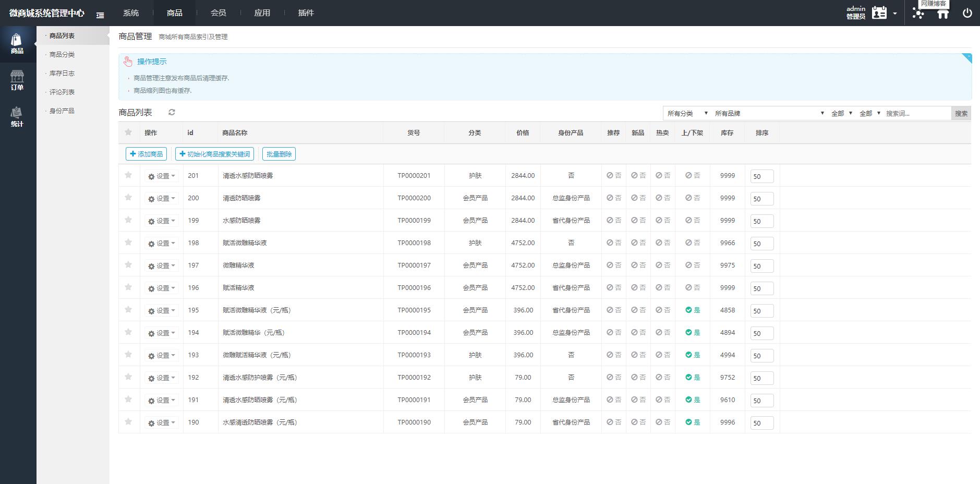The image size is (980, 484).
Task: Open the 所有品牌 dropdown filter
Action: 769,113
